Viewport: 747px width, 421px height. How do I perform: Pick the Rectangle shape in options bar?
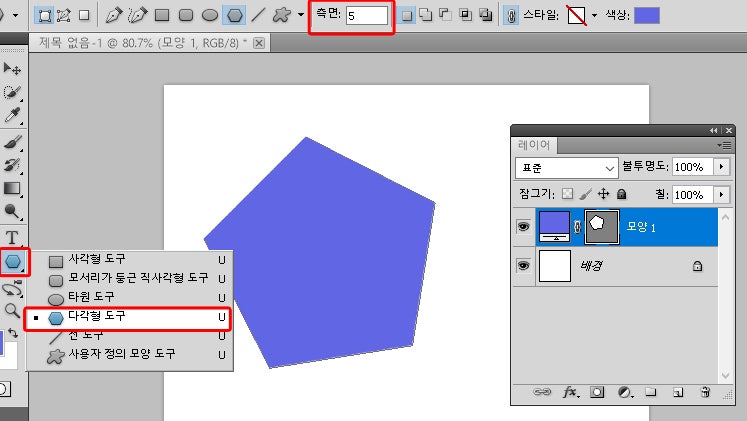pyautogui.click(x=162, y=15)
